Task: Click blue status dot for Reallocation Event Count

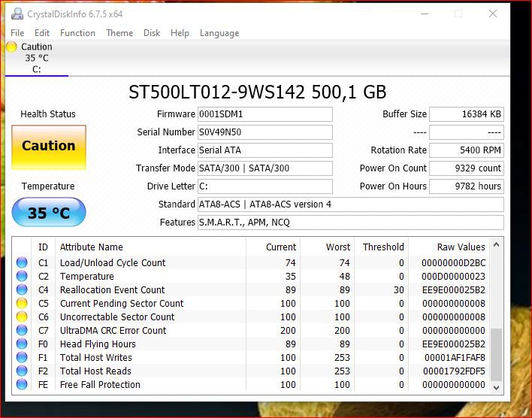Action: click(x=22, y=289)
